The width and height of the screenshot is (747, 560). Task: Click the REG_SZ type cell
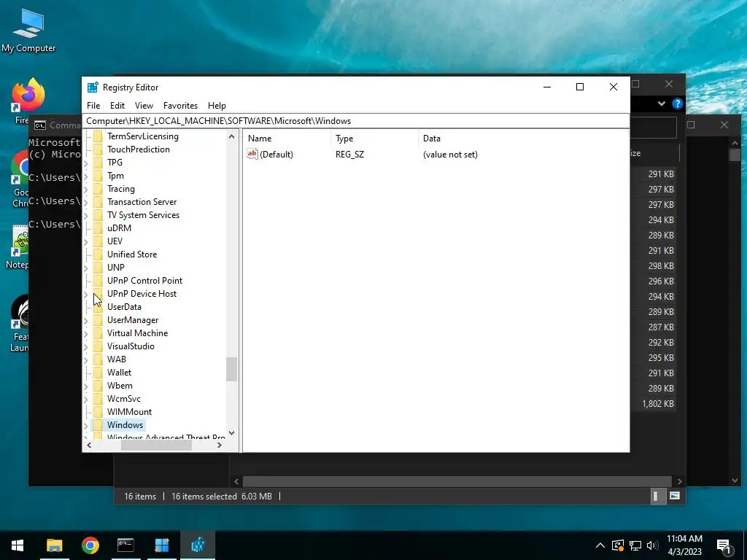pyautogui.click(x=349, y=155)
